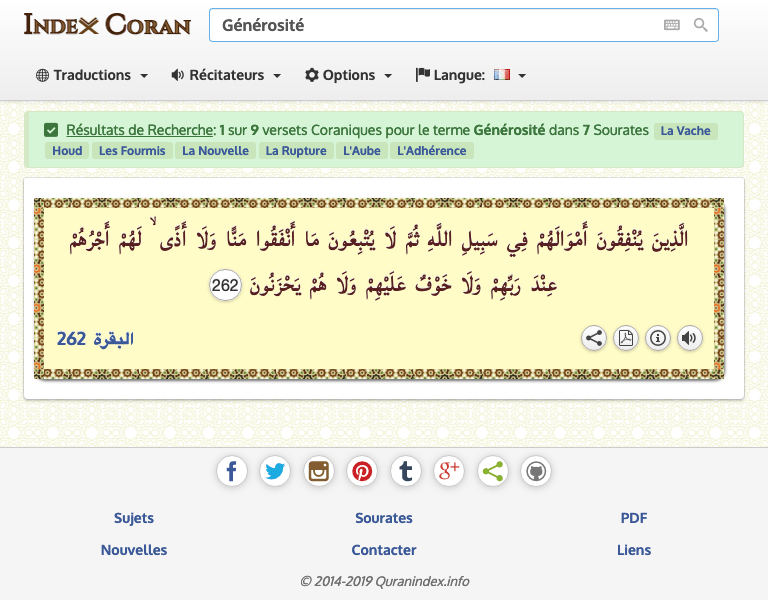Open the Twitter social icon
The image size is (768, 600).
pos(275,471)
